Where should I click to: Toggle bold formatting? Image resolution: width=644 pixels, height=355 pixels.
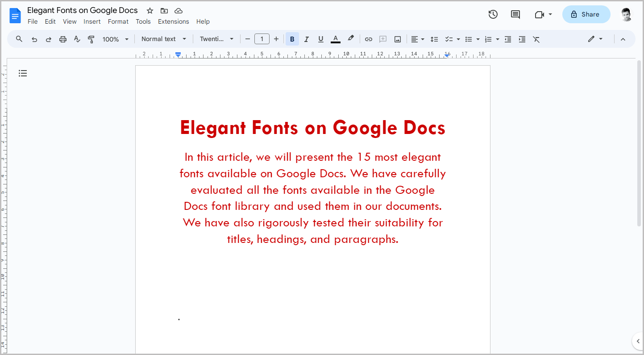292,39
